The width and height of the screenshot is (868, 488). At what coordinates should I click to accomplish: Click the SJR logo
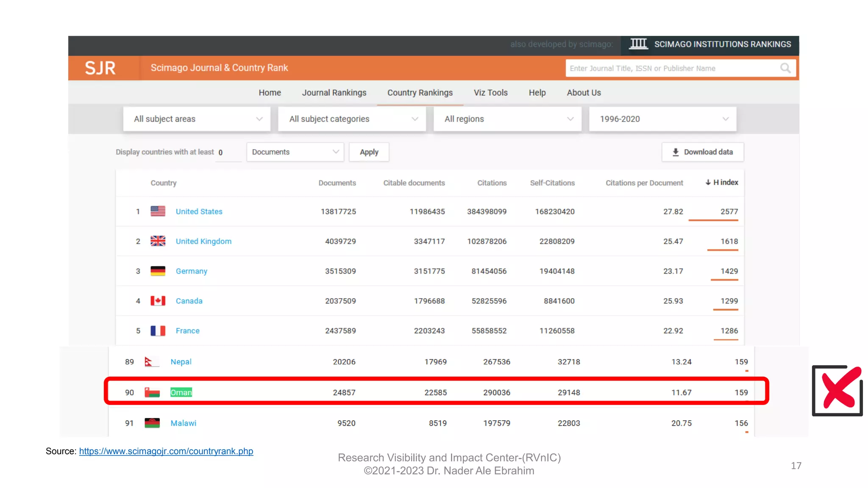[100, 68]
